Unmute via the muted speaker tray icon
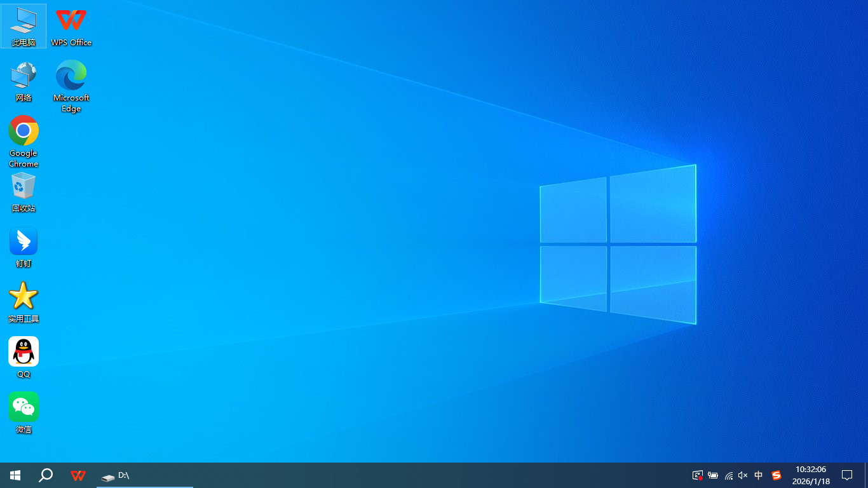868x488 pixels. 743,475
